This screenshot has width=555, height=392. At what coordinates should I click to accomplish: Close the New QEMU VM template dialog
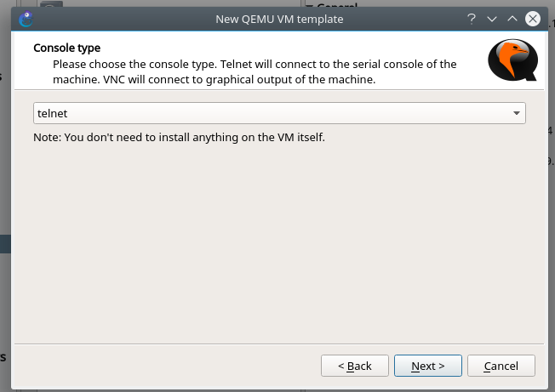pyautogui.click(x=533, y=19)
